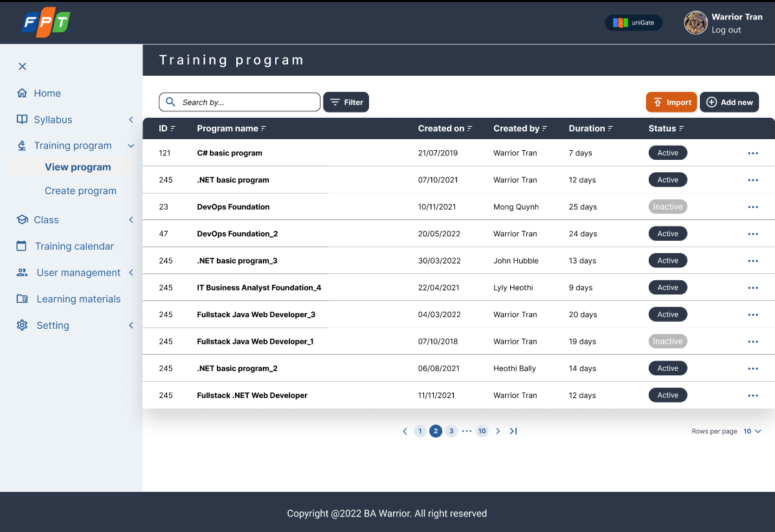775x532 pixels.
Task: Open User management menu item
Action: (x=78, y=272)
